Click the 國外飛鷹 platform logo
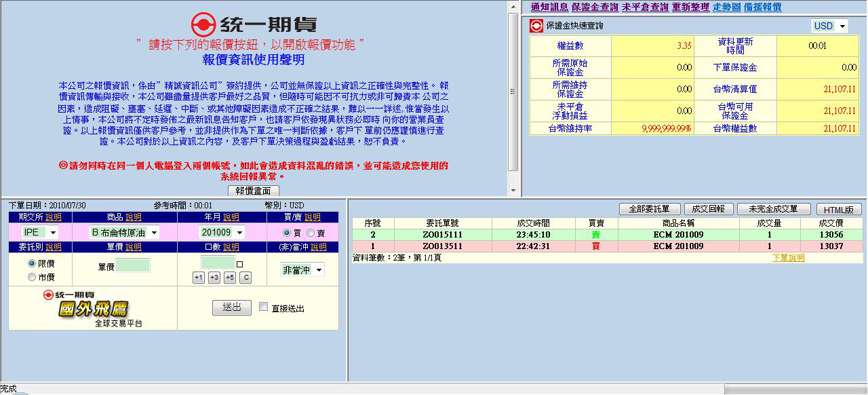This screenshot has width=868, height=395. [x=93, y=309]
